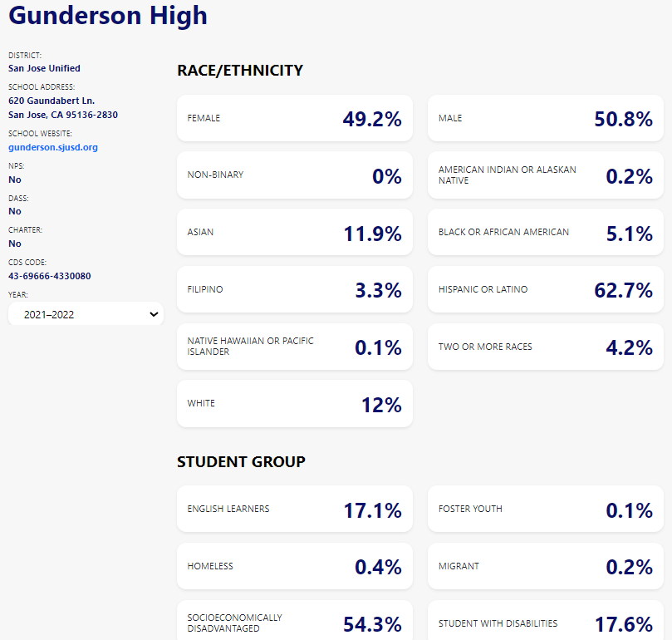Open gunderson.sjusd.org school website link

(53, 147)
